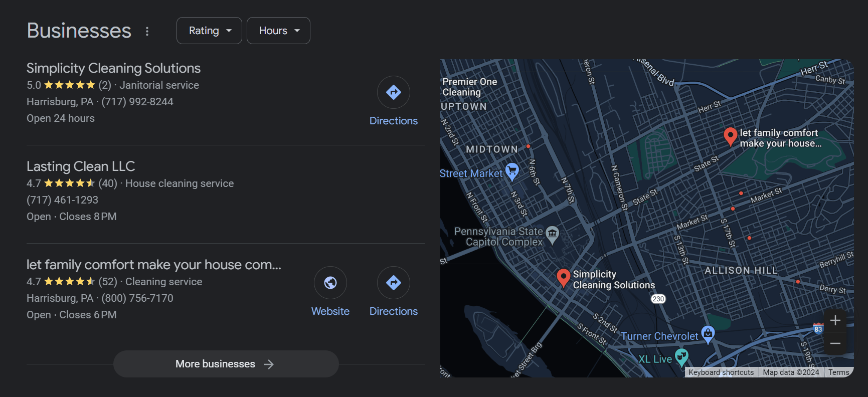The width and height of the screenshot is (868, 397).
Task: Open the 'let family comfort' listing title
Action: click(x=154, y=265)
